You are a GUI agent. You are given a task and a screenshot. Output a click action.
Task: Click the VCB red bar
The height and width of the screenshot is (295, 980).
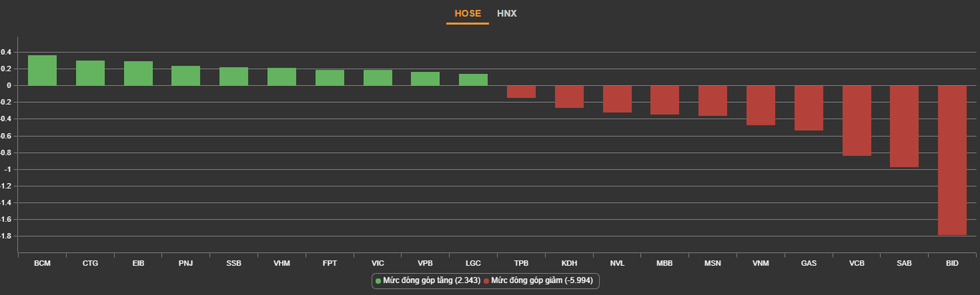point(857,120)
